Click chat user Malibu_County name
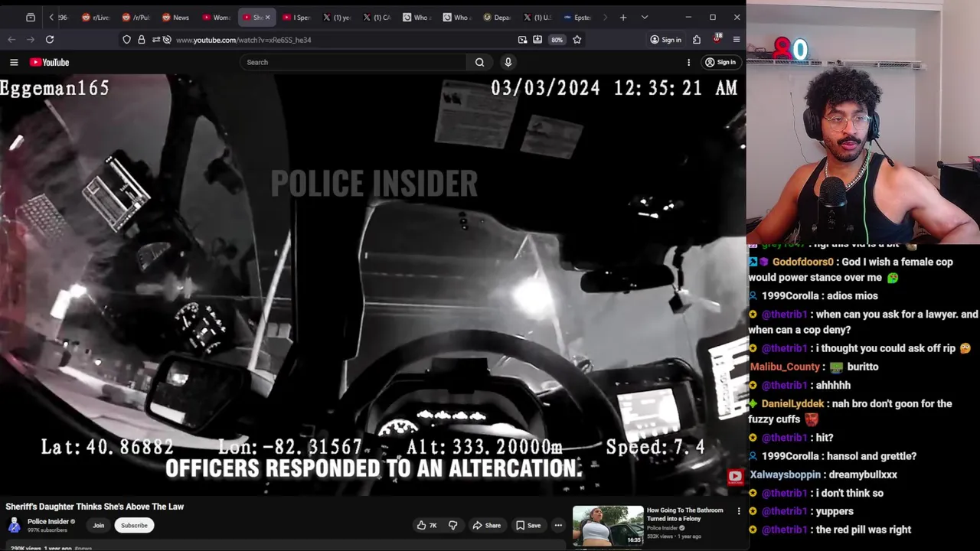The height and width of the screenshot is (551, 980). tap(785, 367)
